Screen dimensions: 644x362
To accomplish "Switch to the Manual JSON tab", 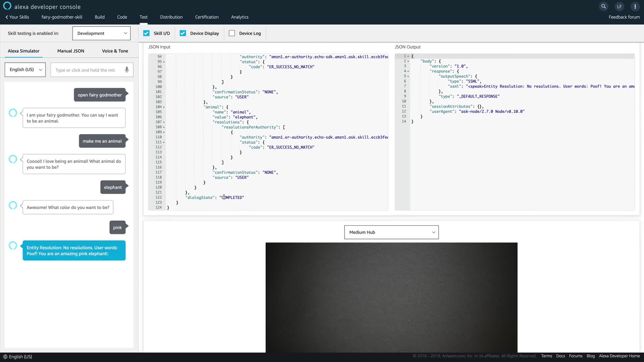I will coord(70,51).
